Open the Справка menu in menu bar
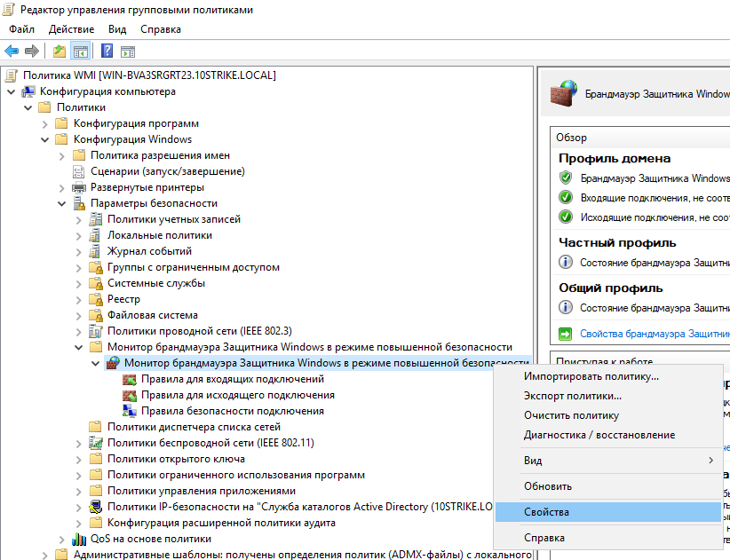 click(x=161, y=29)
